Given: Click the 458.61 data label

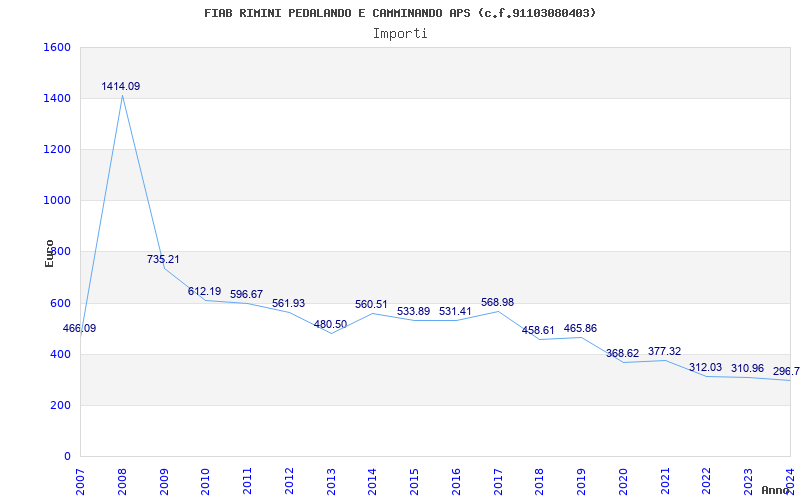Looking at the screenshot, I should click(x=538, y=330).
